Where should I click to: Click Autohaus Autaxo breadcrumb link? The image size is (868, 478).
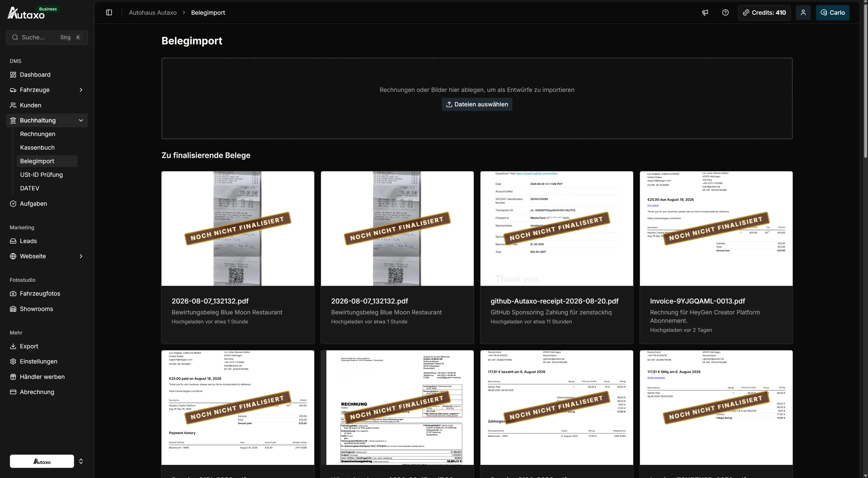pyautogui.click(x=153, y=12)
